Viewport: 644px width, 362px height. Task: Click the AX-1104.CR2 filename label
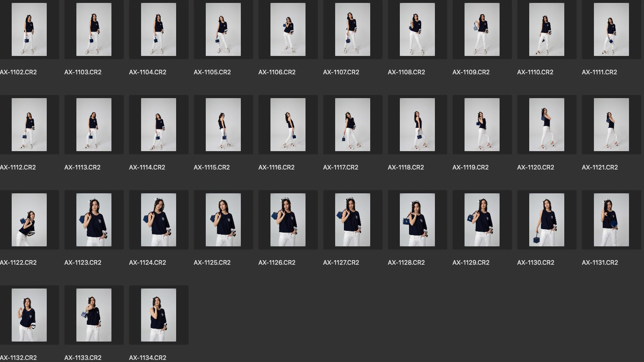[148, 72]
